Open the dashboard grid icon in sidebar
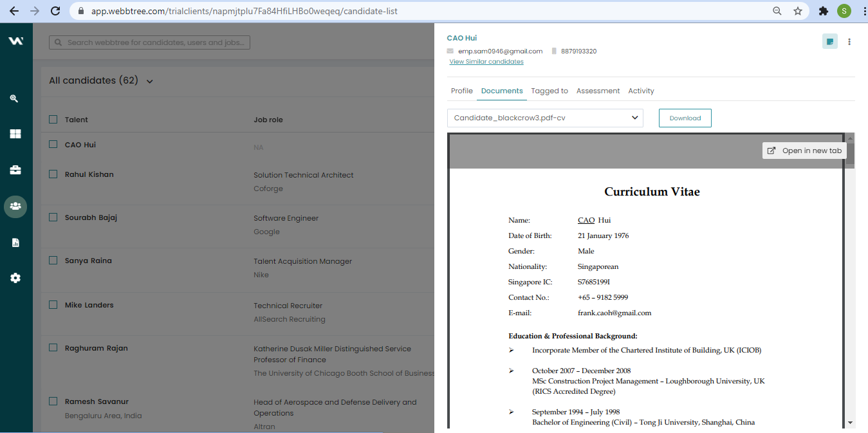 [15, 134]
